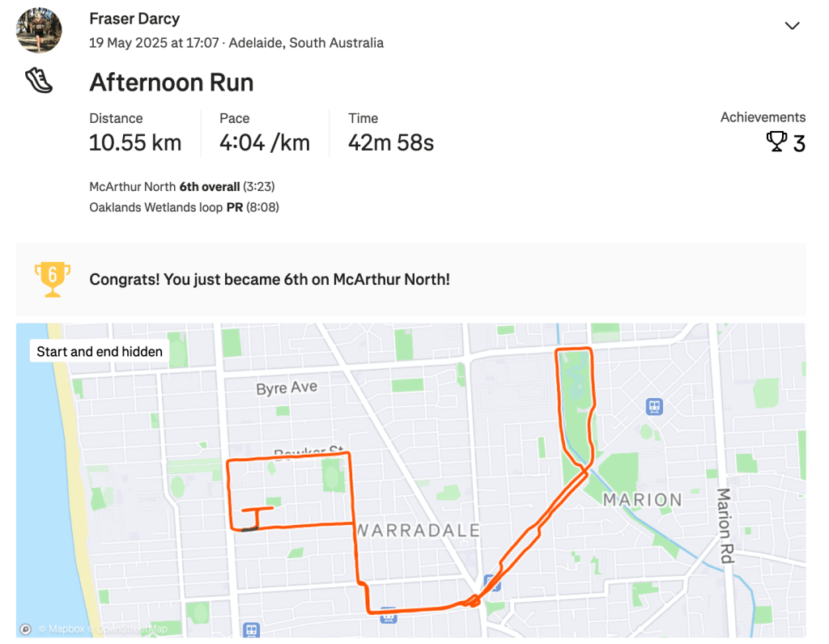The height and width of the screenshot is (644, 829).
Task: Click the Mapbox logo on map
Action: pyautogui.click(x=27, y=629)
